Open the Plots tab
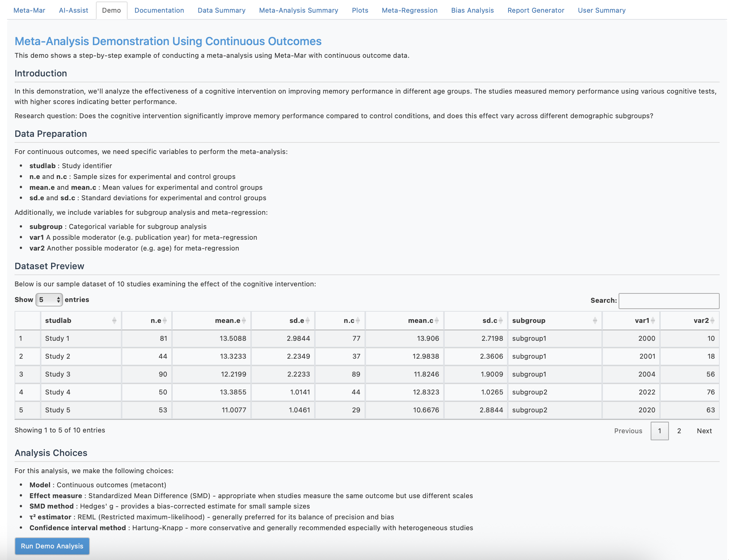The height and width of the screenshot is (560, 729). (359, 10)
